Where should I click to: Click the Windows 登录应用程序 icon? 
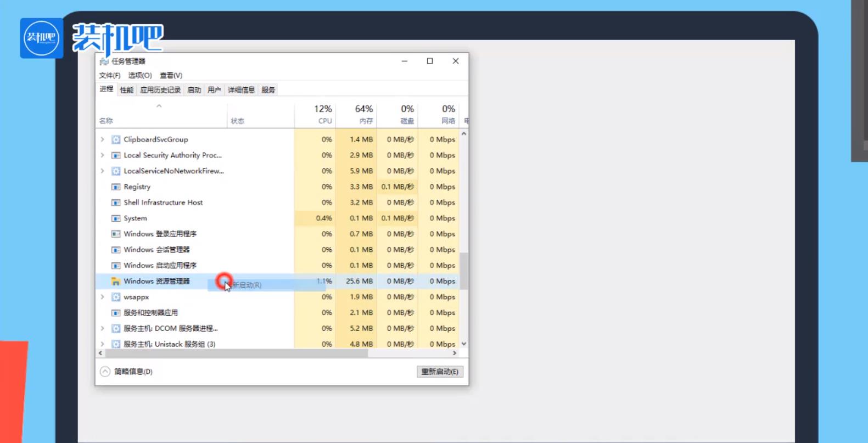116,234
